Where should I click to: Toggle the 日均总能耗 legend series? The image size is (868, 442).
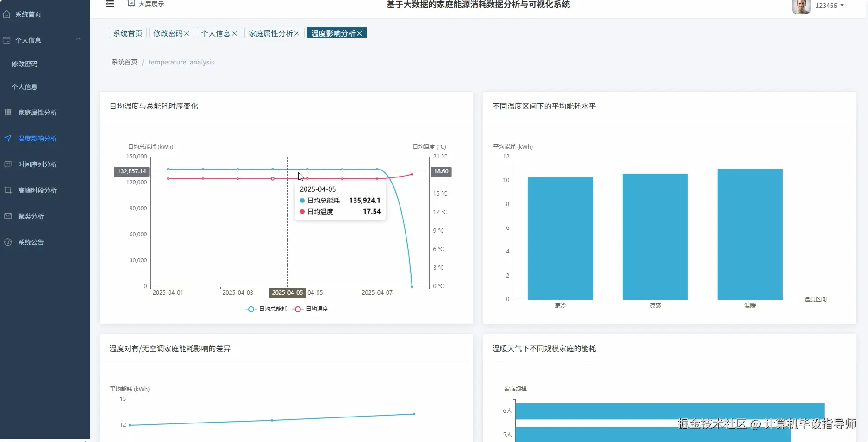(x=266, y=309)
